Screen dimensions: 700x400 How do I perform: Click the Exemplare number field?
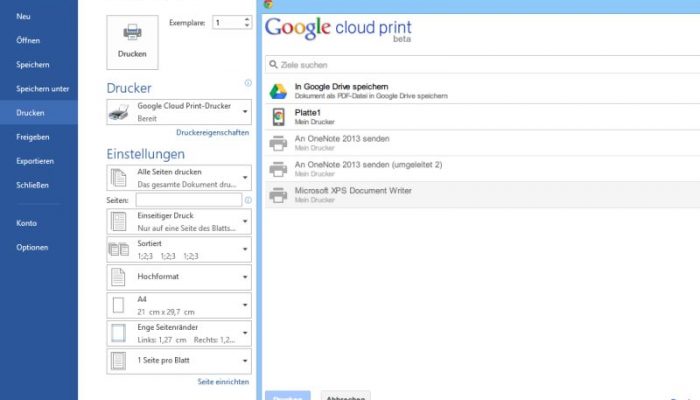click(228, 22)
